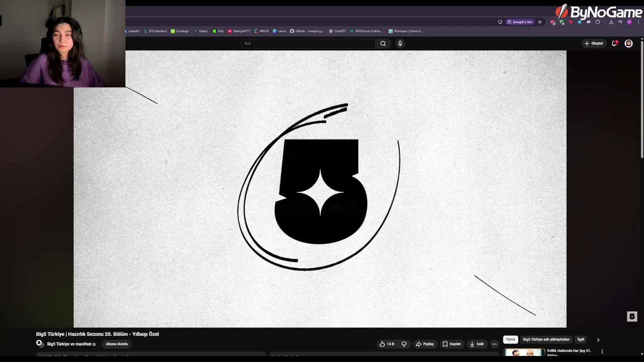
Task: Open ChatGPT bookmark
Action: 337,31
